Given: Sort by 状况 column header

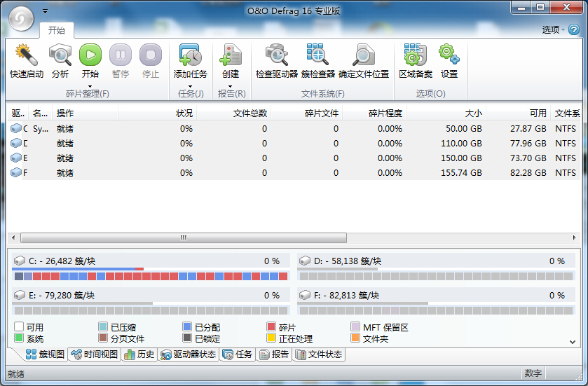Looking at the screenshot, I should [x=158, y=113].
